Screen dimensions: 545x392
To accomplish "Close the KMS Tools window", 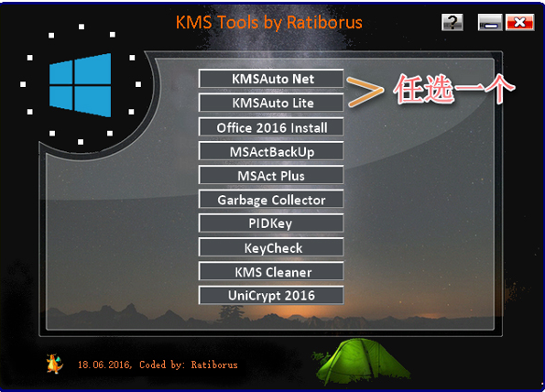I will coord(519,22).
